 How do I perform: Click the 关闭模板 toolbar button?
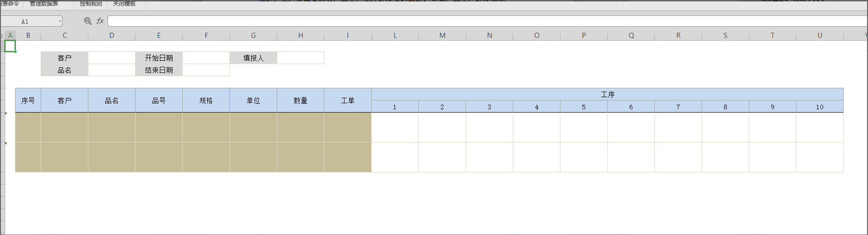124,4
